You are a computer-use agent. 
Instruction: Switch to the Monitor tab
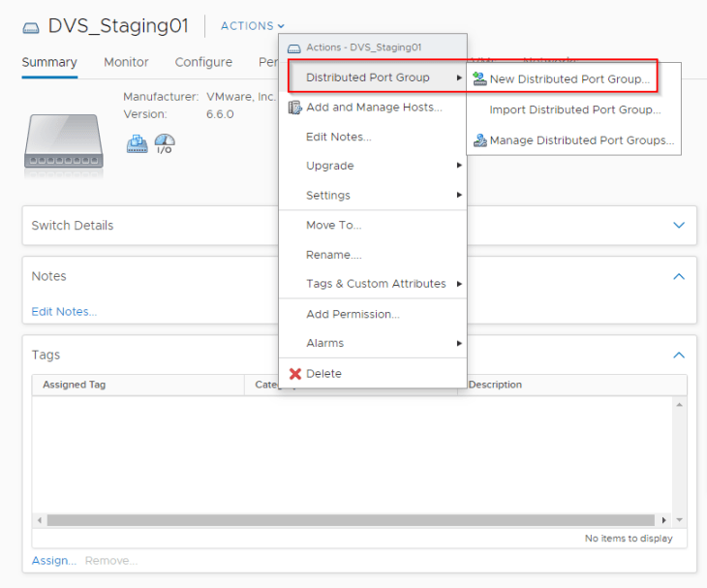[126, 62]
